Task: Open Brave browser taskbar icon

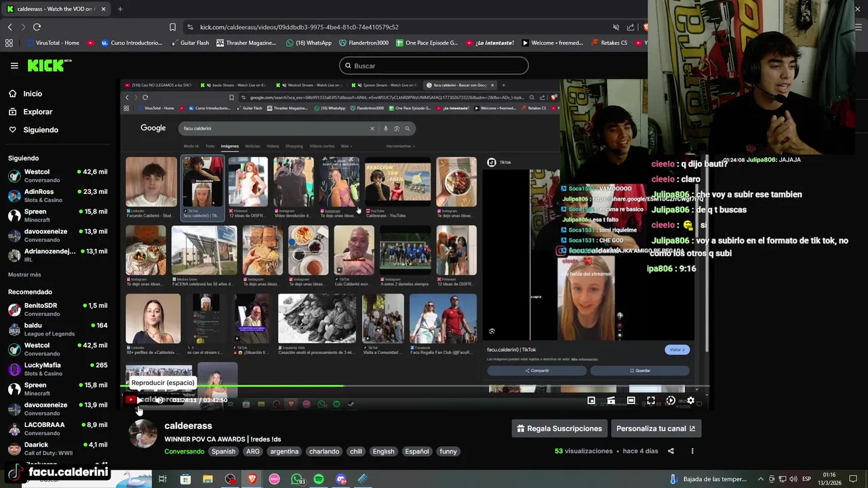Action: [x=252, y=479]
